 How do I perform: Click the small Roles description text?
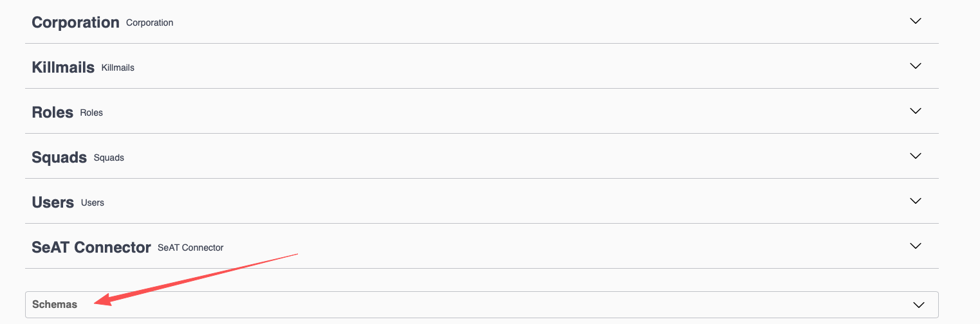pyautogui.click(x=91, y=113)
